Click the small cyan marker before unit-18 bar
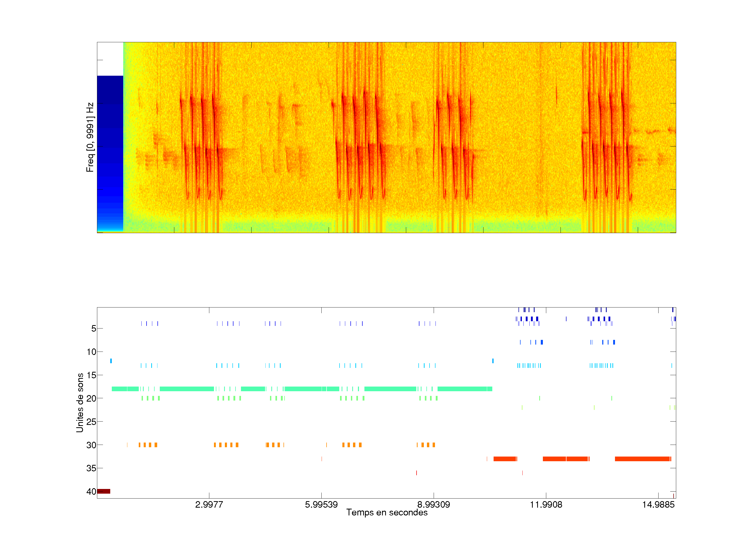Screen dimensions: 747x560 point(111,361)
